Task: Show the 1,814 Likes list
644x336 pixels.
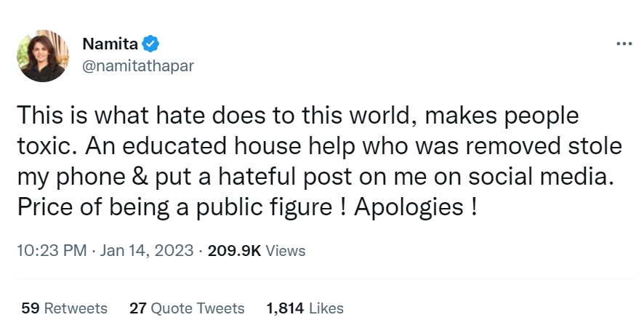Action: pos(305,308)
